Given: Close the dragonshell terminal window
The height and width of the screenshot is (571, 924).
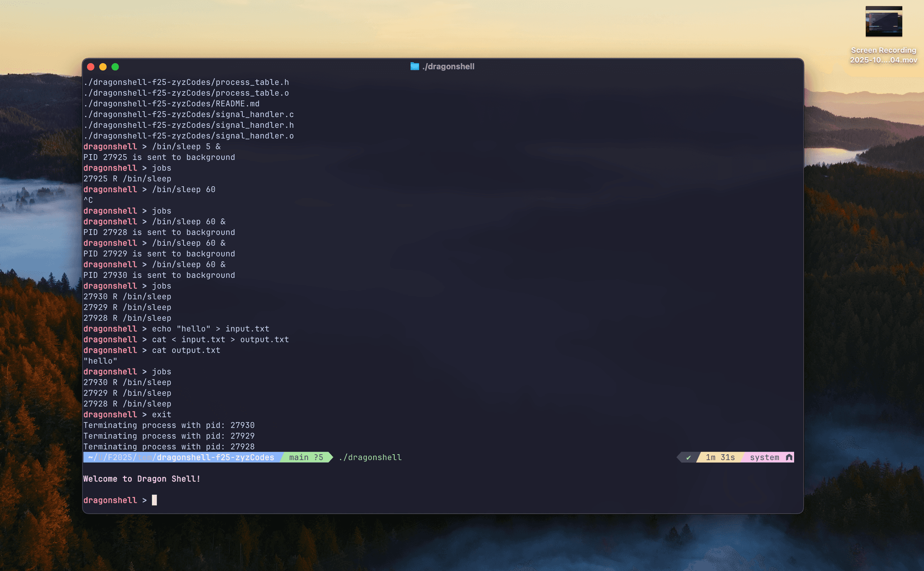Looking at the screenshot, I should tap(91, 67).
